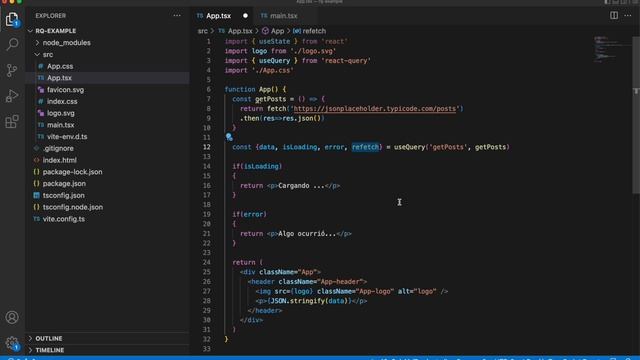
Task: Open the Search view icon
Action: point(12,44)
